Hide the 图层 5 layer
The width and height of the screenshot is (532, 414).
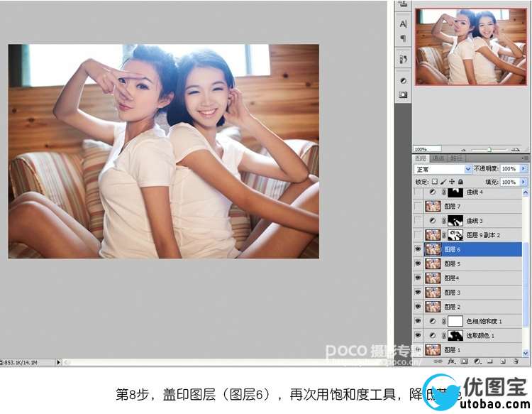[418, 263]
